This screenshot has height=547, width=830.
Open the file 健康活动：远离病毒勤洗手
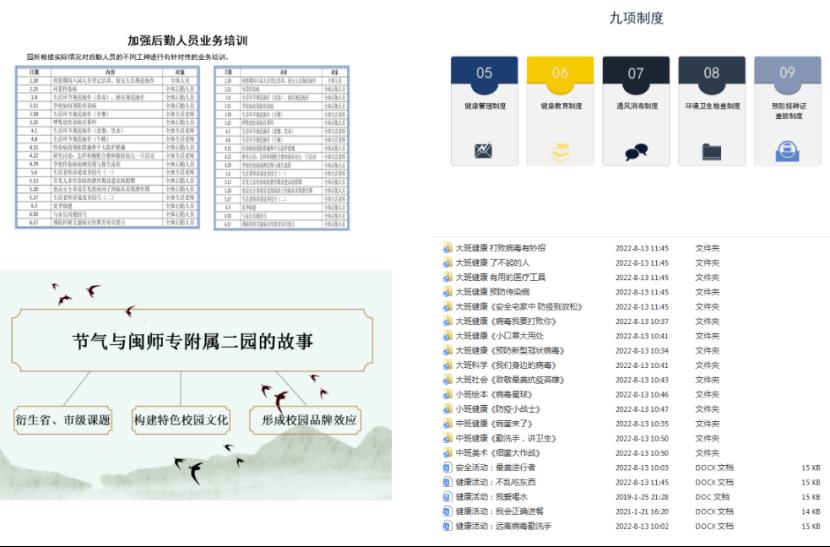coord(503,526)
